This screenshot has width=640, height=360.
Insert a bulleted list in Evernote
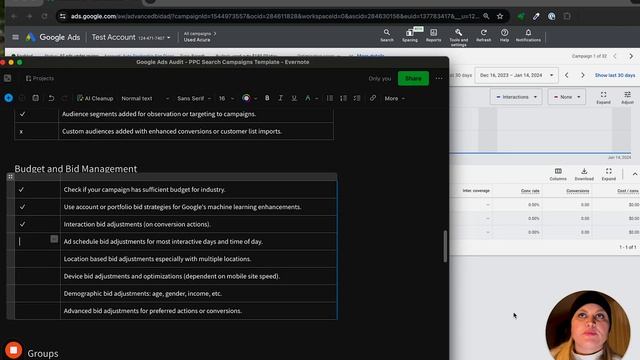pyautogui.click(x=330, y=98)
